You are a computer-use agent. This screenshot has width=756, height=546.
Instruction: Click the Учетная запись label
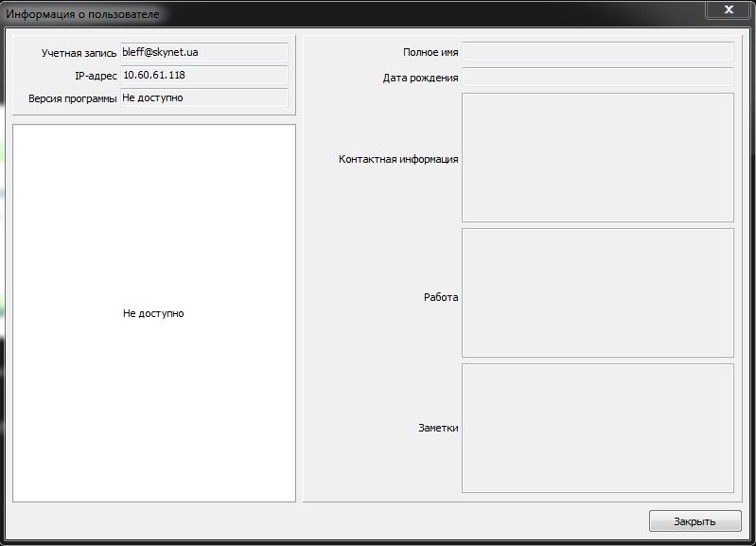(79, 54)
